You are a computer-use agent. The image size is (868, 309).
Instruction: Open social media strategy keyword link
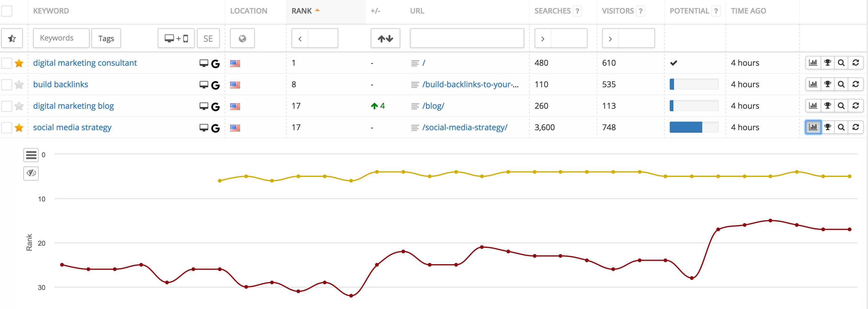[72, 127]
